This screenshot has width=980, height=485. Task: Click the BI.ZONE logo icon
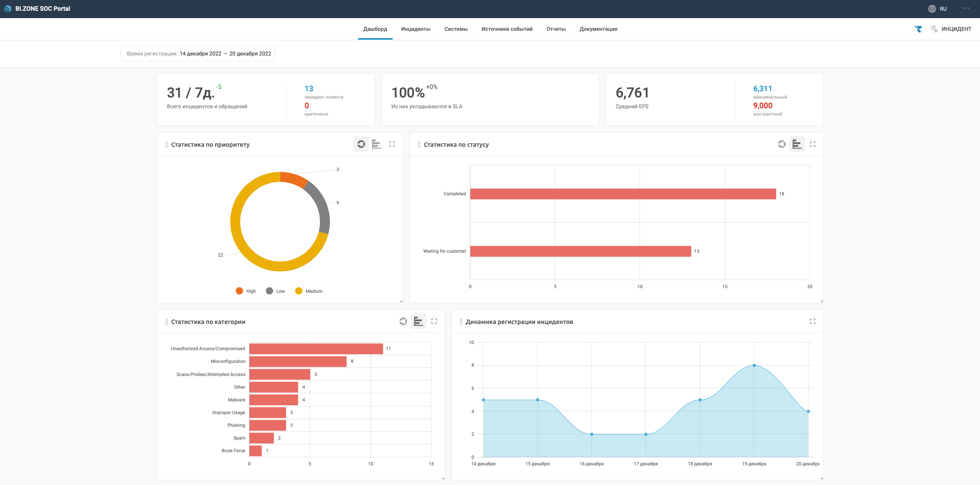tap(8, 8)
